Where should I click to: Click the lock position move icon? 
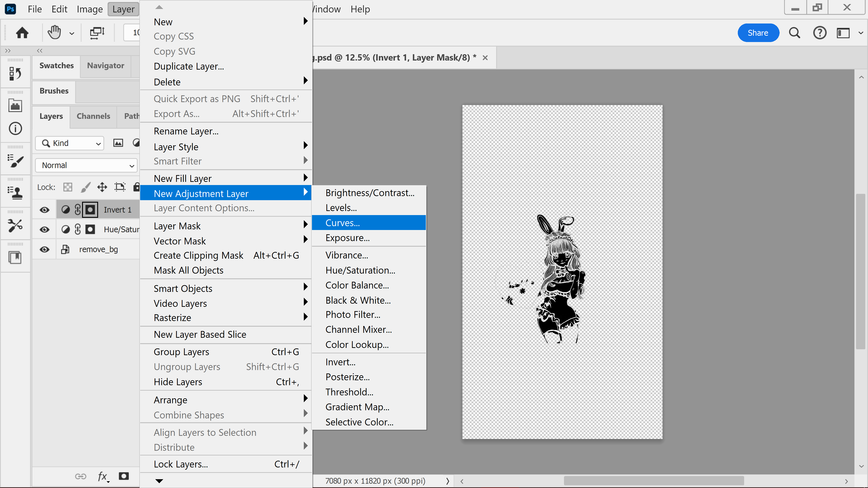coord(102,187)
